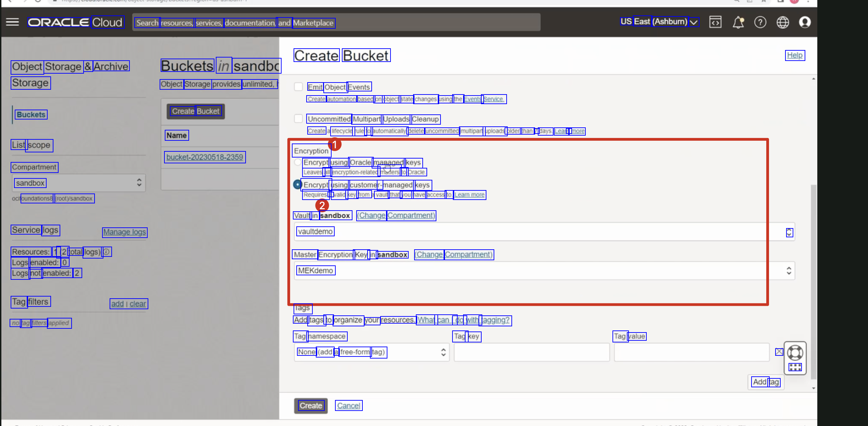The image size is (868, 426).
Task: Remove the tag row with X icon
Action: (779, 352)
